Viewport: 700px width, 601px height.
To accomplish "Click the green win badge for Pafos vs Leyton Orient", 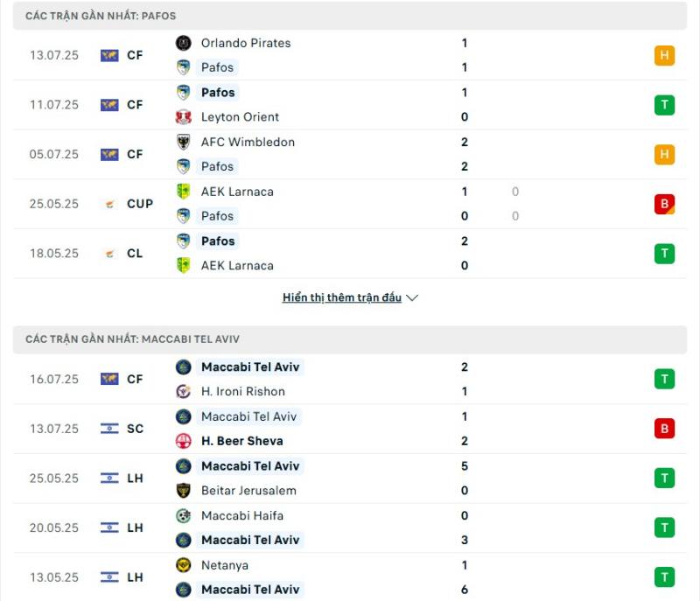I will click(664, 105).
